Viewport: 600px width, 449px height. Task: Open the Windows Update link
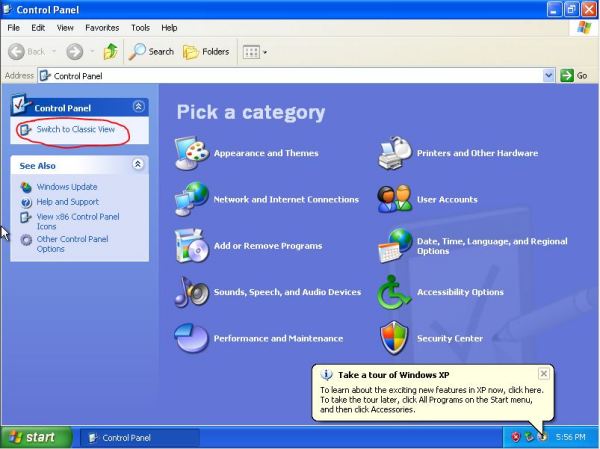tap(67, 187)
